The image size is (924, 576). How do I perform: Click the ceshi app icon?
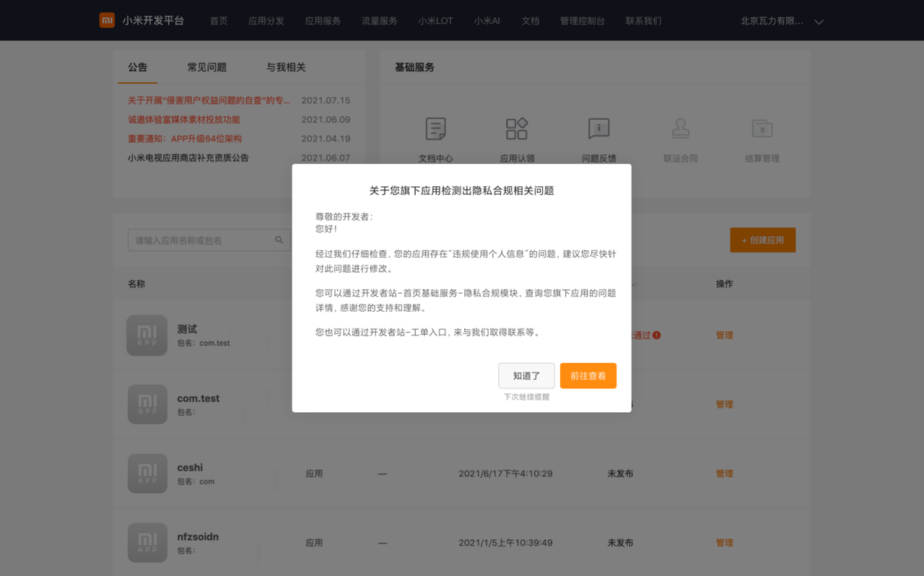coord(147,474)
